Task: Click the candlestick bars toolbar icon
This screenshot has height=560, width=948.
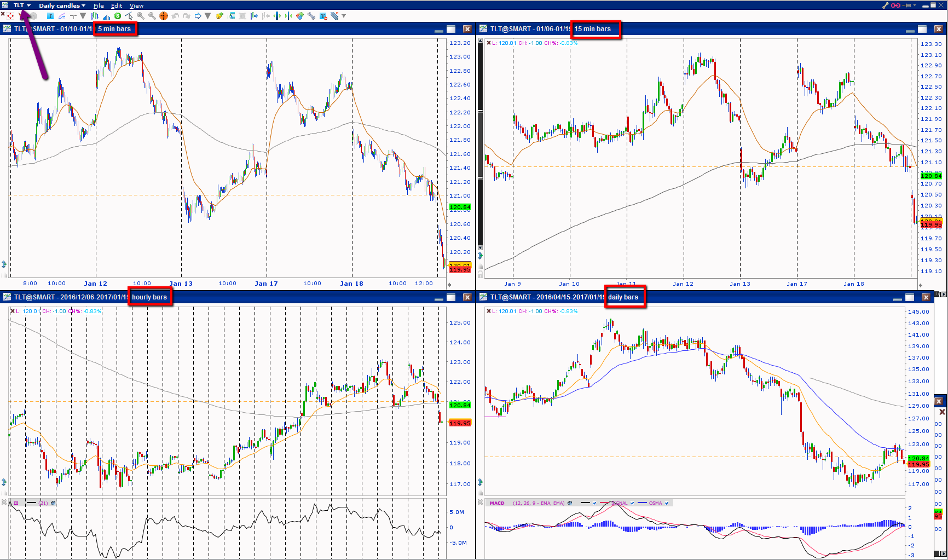Action: pyautogui.click(x=96, y=16)
